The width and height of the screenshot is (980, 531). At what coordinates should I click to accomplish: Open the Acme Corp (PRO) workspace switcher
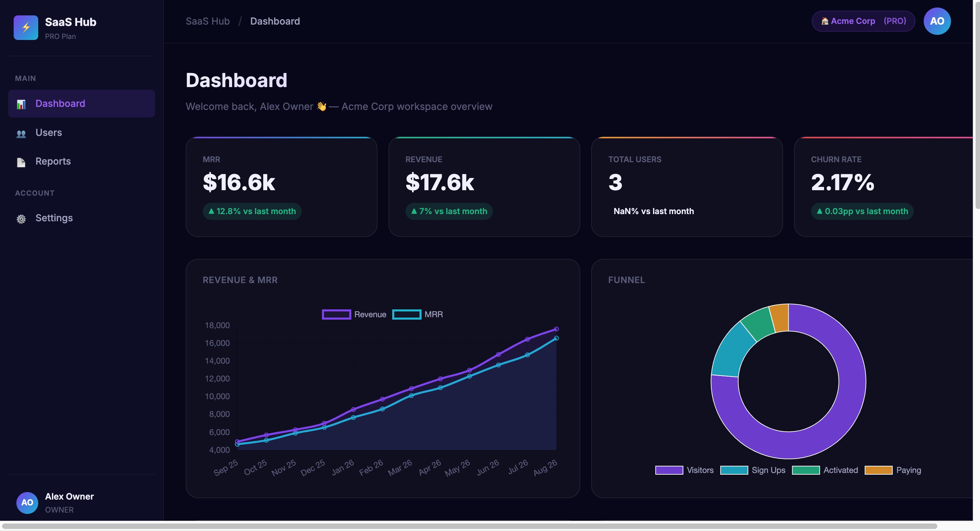point(863,21)
